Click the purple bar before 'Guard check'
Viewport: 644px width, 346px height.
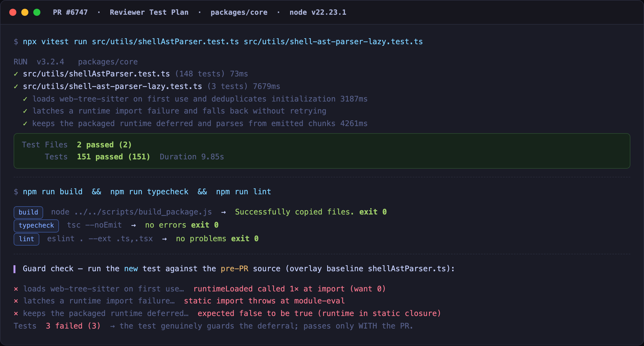(x=14, y=269)
